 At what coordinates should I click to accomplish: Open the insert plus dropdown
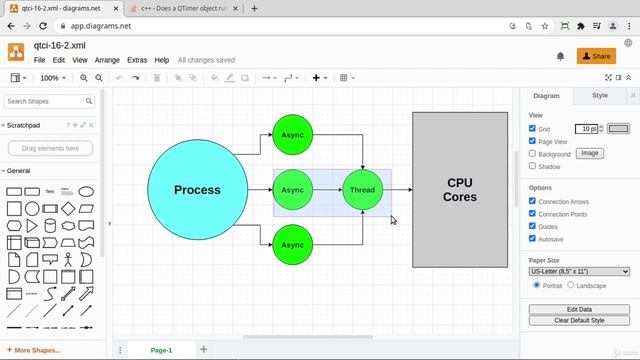pyautogui.click(x=320, y=78)
